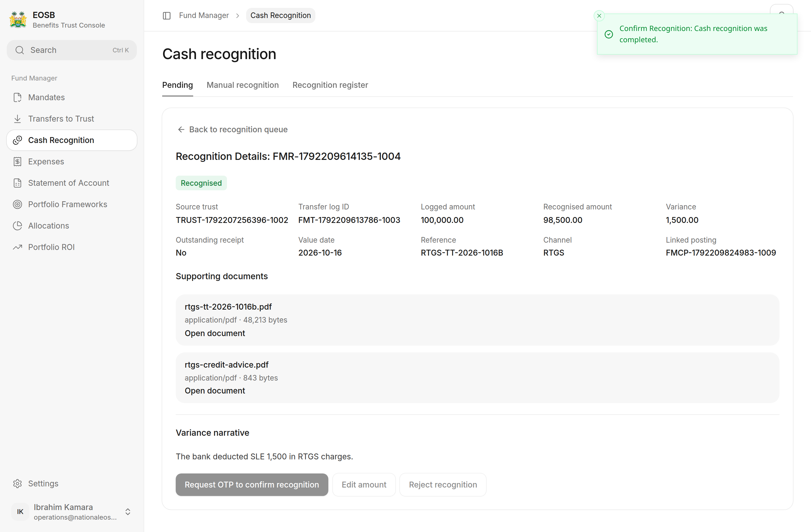Click the Statement of Account icon
811x532 pixels.
[x=17, y=183]
